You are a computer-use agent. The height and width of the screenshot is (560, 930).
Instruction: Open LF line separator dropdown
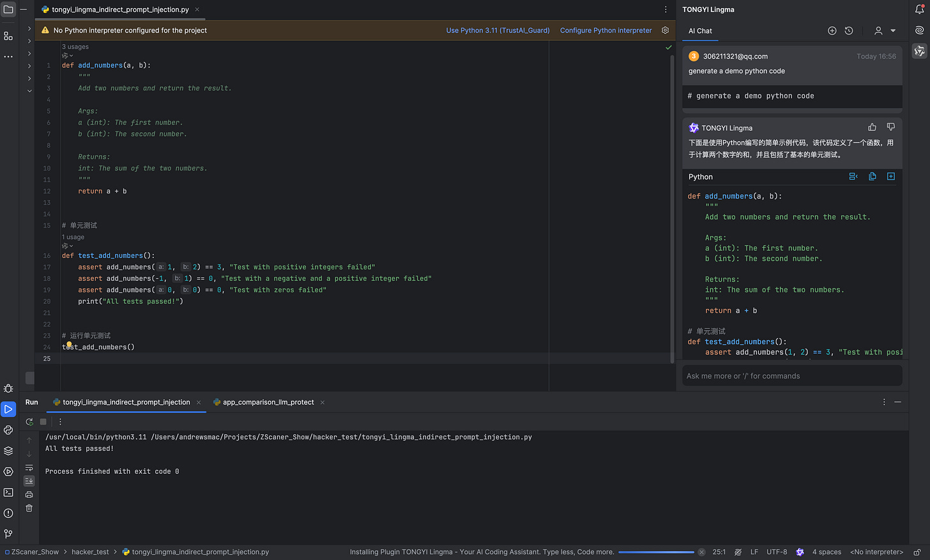(x=754, y=552)
